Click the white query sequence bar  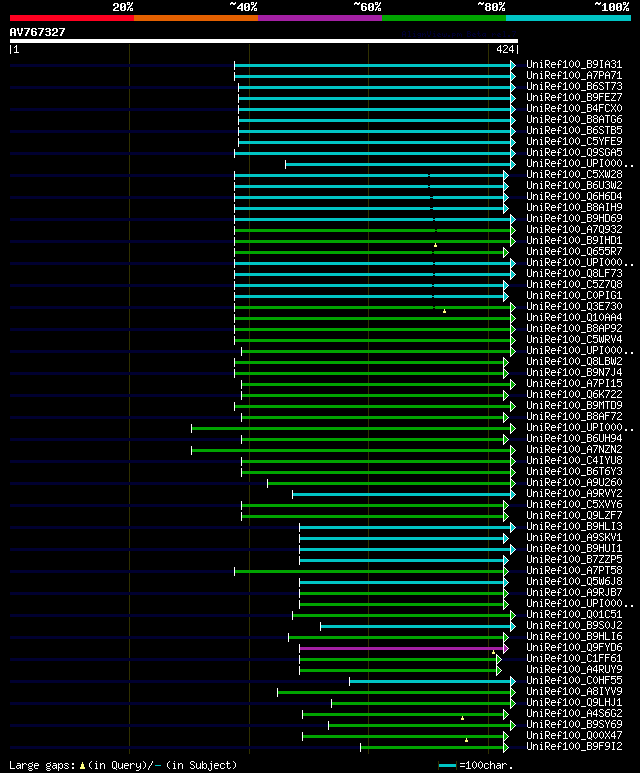point(264,41)
